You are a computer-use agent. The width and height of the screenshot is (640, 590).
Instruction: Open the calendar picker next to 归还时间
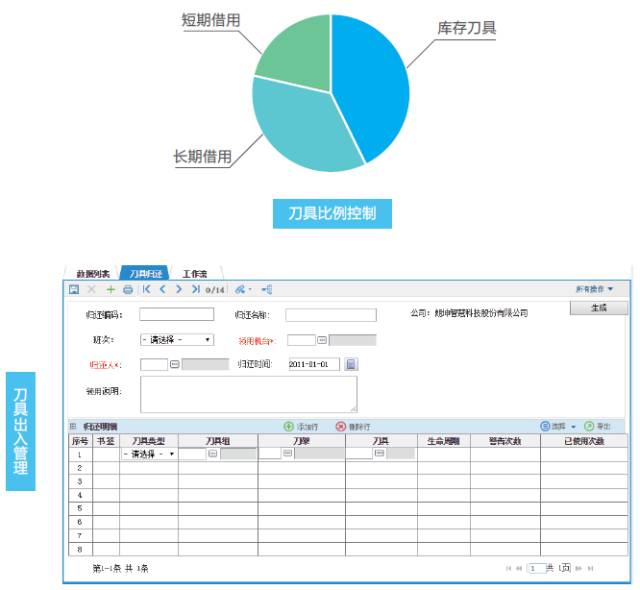[x=351, y=364]
